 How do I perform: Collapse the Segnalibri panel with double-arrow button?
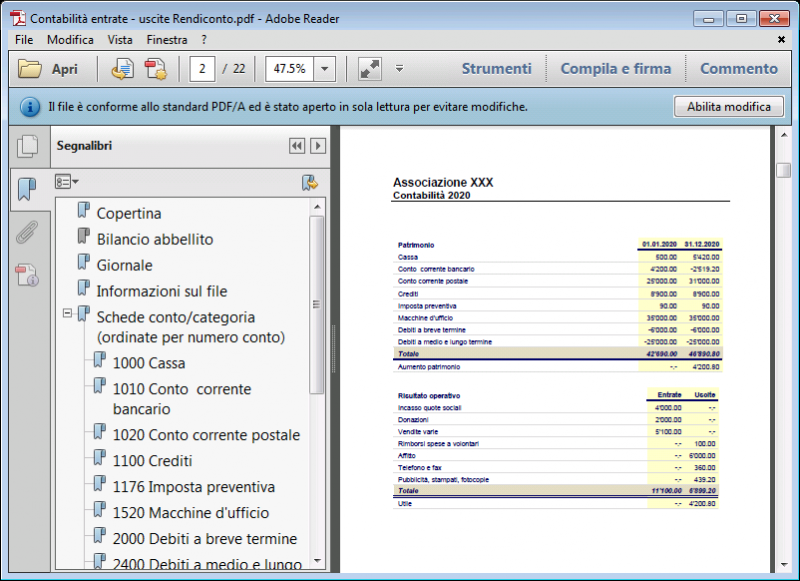297,146
